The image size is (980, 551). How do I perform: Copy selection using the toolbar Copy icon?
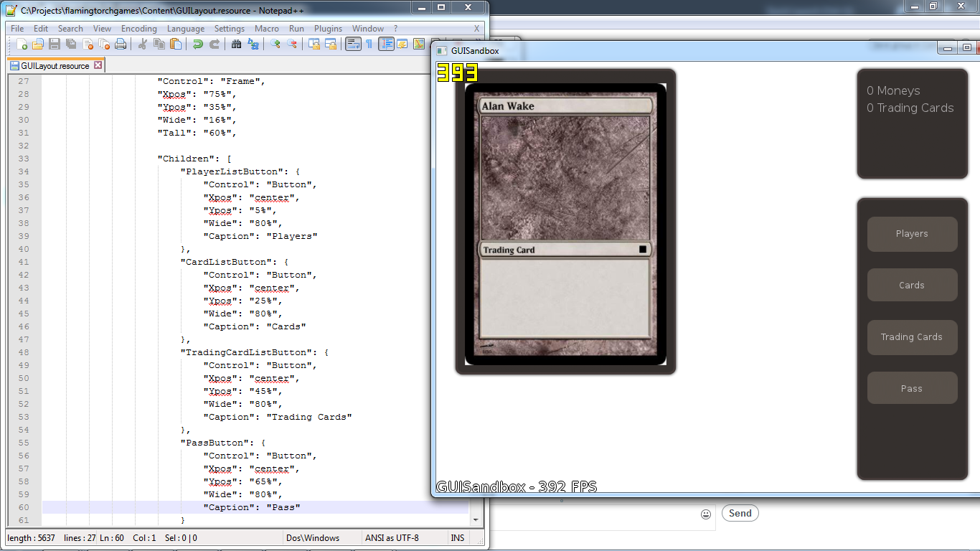point(159,44)
